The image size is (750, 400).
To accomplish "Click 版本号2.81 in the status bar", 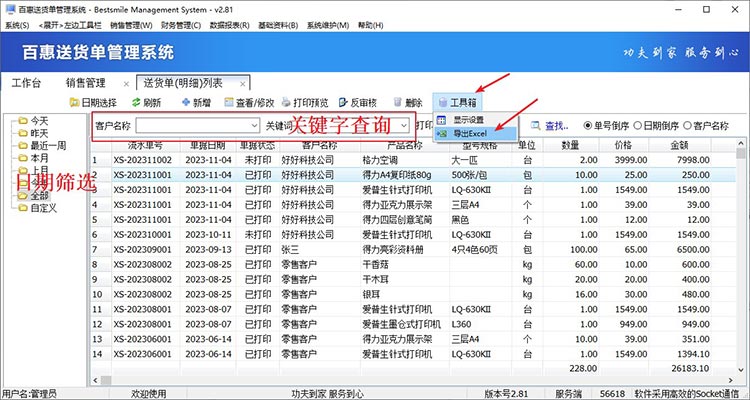I will pyautogui.click(x=507, y=394).
